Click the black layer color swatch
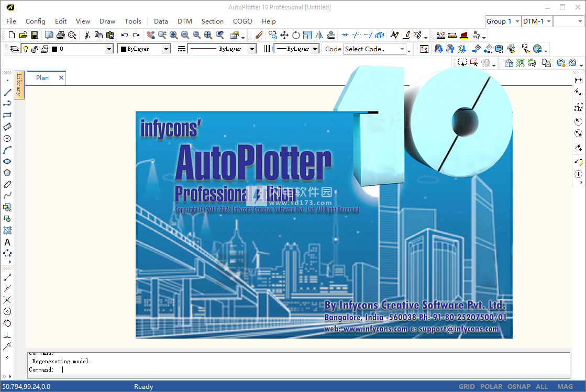This screenshot has width=586, height=392. pyautogui.click(x=54, y=49)
